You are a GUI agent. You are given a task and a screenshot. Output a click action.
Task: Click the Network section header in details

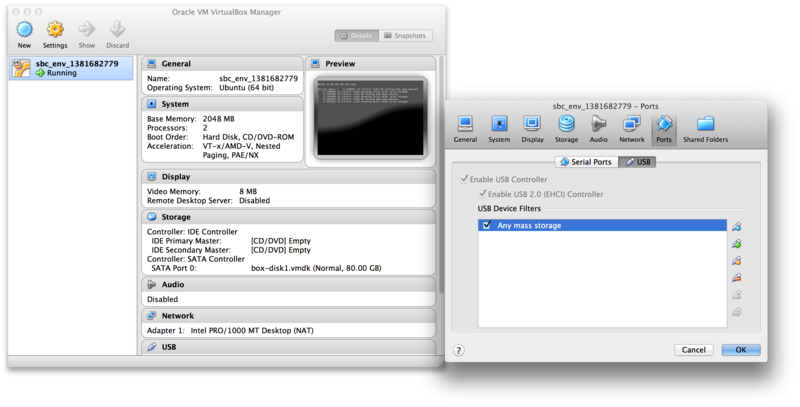(288, 316)
